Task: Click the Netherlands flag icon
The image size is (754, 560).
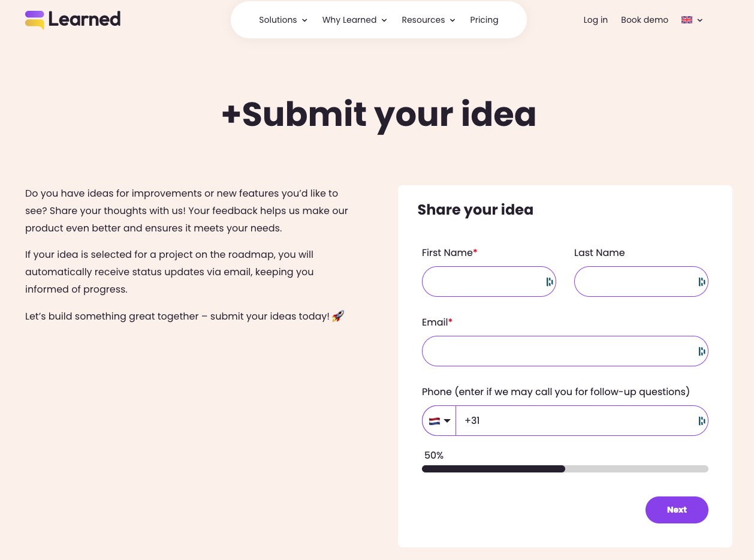Action: 435,421
